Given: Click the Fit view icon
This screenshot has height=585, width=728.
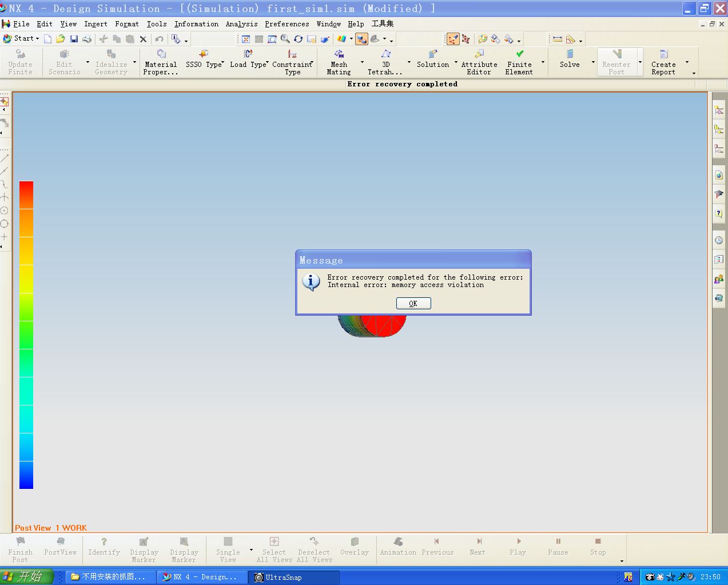Looking at the screenshot, I should pyautogui.click(x=246, y=39).
